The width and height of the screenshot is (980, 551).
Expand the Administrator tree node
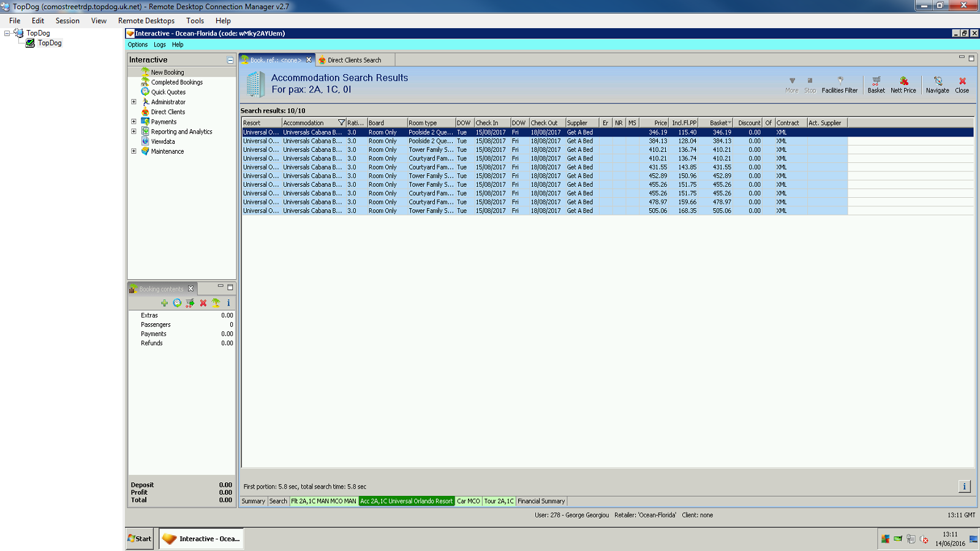(x=134, y=102)
